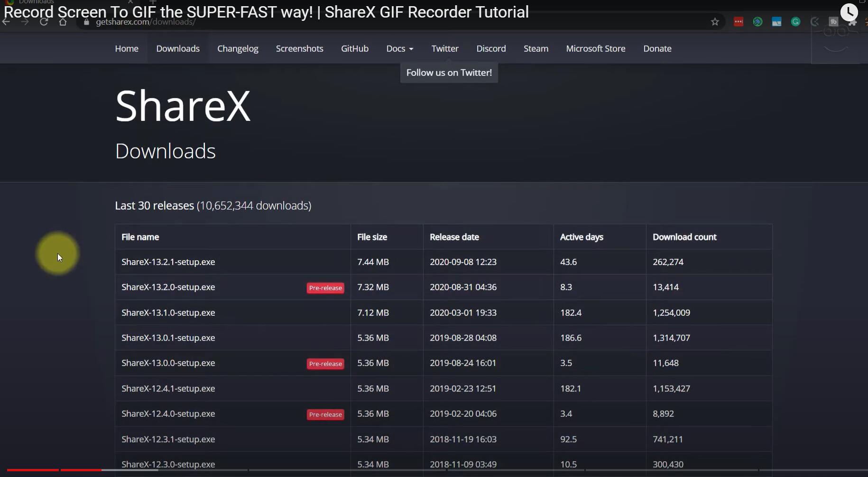The width and height of the screenshot is (868, 477).
Task: Open the Steam nav link
Action: point(536,48)
